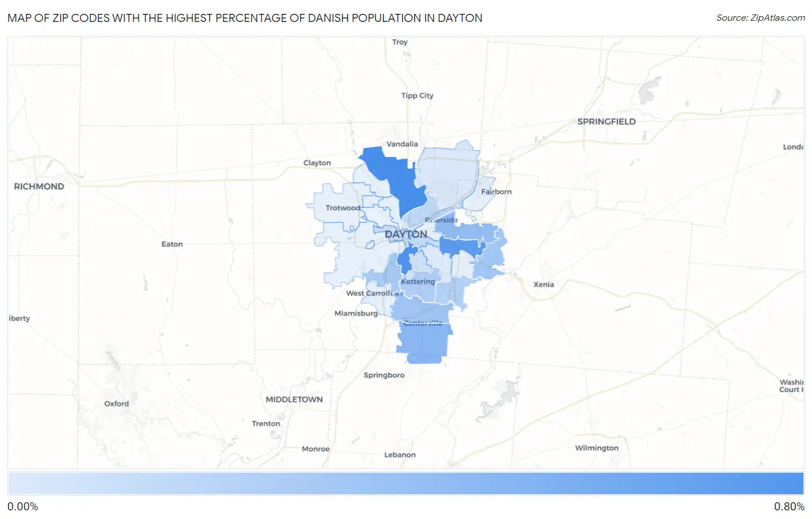The image size is (812, 519).
Task: Click the map title heading text
Action: coord(245,18)
